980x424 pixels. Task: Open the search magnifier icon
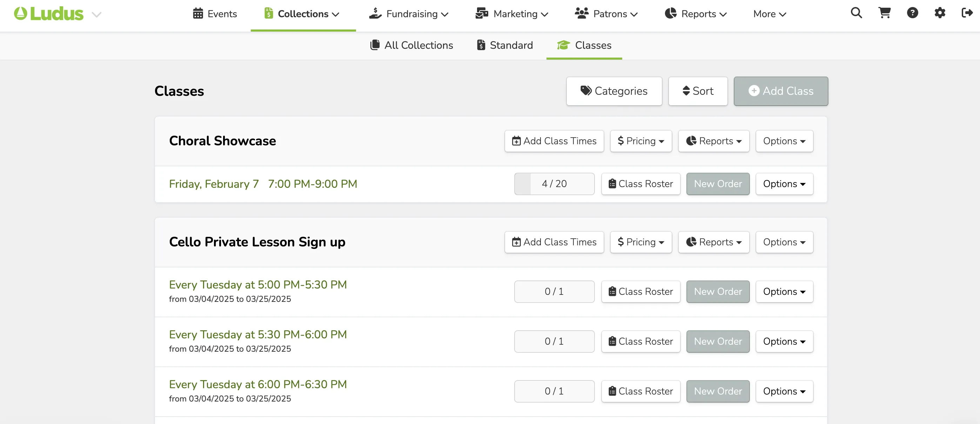pyautogui.click(x=856, y=13)
